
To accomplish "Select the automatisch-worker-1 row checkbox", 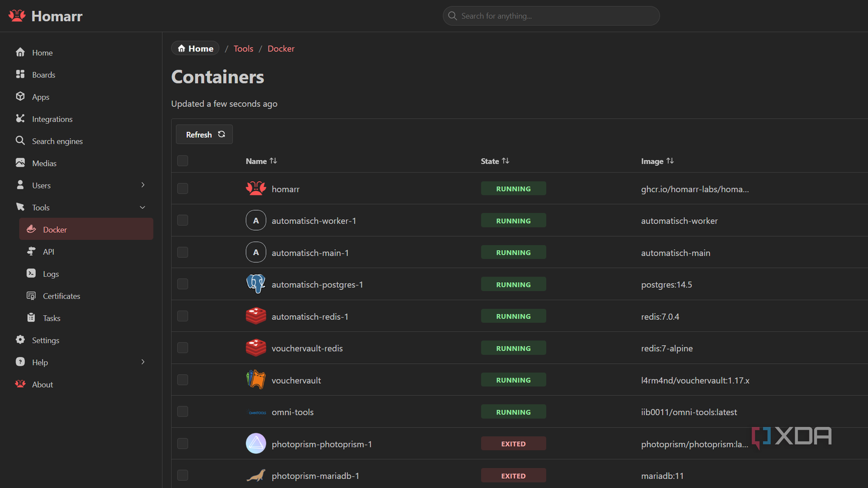I will click(x=182, y=220).
